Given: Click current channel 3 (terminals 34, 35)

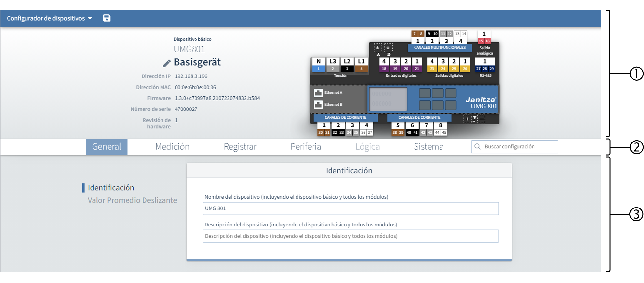Looking at the screenshot, I should tap(352, 129).
